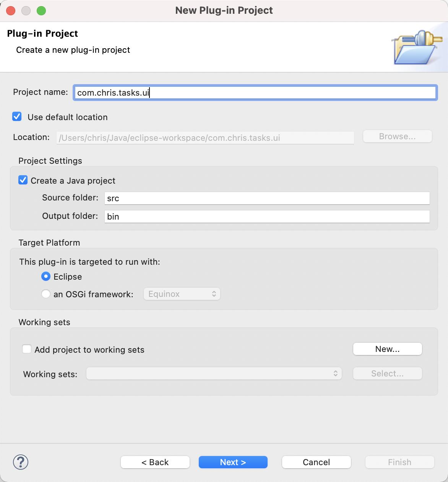The height and width of the screenshot is (482, 448).
Task: Enable Add project to working sets
Action: tap(27, 349)
